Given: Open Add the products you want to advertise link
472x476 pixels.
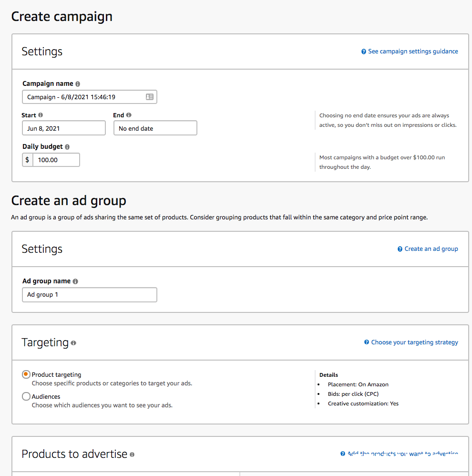Looking at the screenshot, I should (403, 454).
